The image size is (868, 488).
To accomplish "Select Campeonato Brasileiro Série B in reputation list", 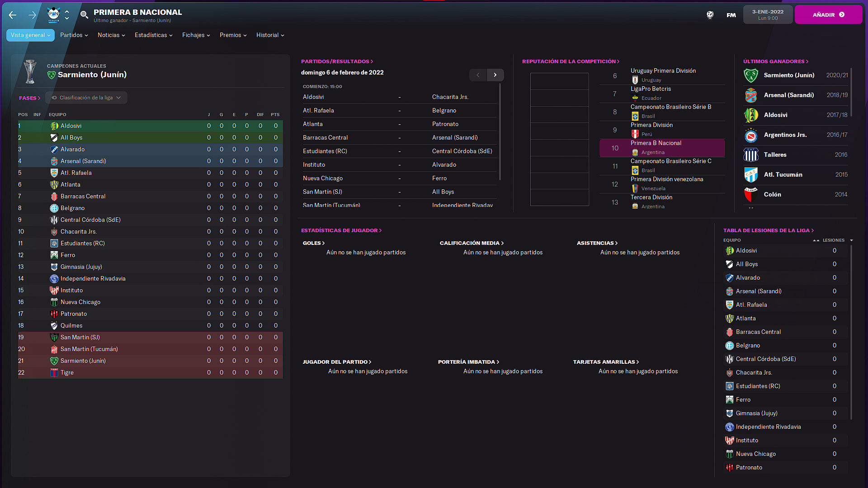I will (662, 112).
